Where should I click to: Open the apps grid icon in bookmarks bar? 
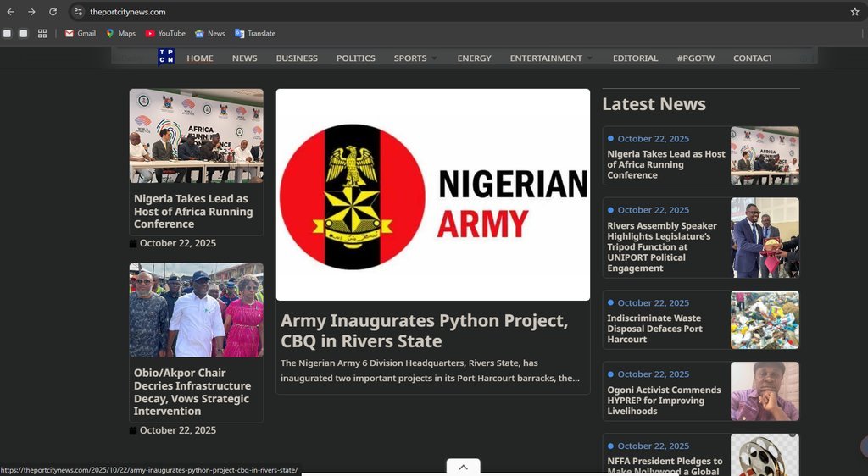[42, 34]
